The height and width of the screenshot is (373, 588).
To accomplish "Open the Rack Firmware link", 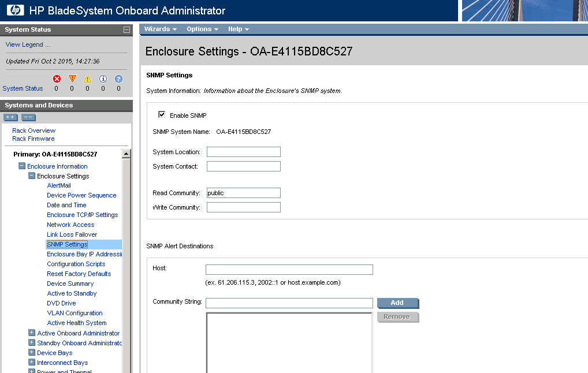I will [34, 139].
